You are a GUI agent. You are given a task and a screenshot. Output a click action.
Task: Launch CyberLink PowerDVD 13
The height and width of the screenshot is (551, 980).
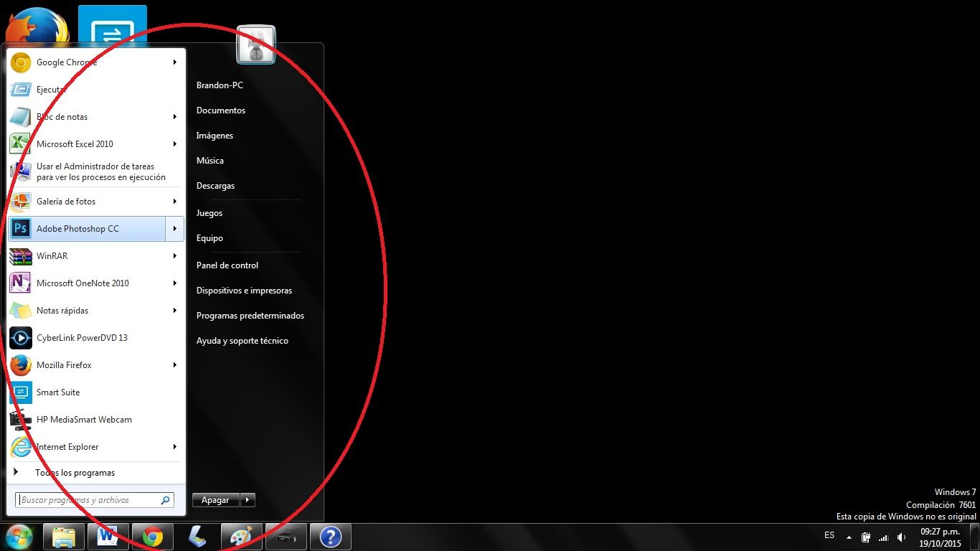[96, 338]
